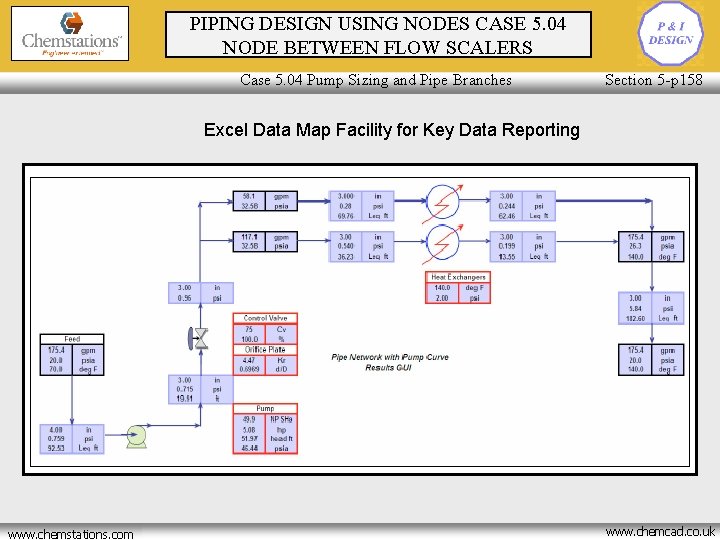
Task: Select the 36.23 Leq ft value
Action: coord(345,257)
